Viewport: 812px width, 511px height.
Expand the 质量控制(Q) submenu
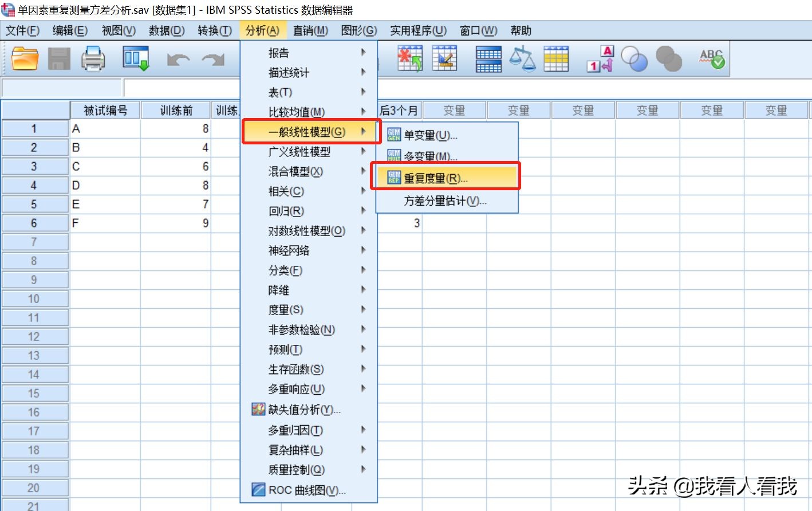tap(309, 470)
